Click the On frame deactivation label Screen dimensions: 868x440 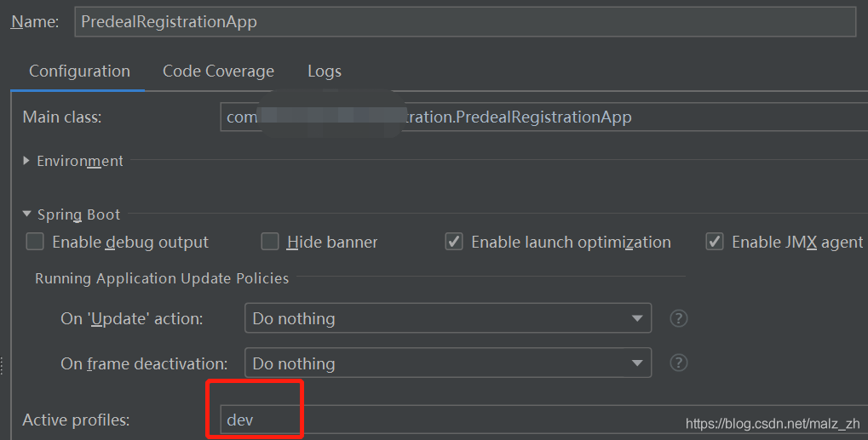(x=144, y=363)
